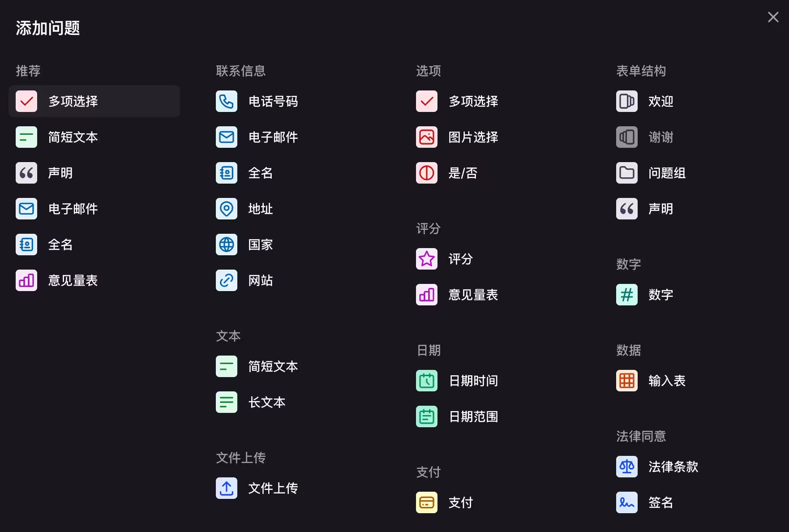Click the 图片选择 image icon
789x532 pixels.
pyautogui.click(x=427, y=137)
